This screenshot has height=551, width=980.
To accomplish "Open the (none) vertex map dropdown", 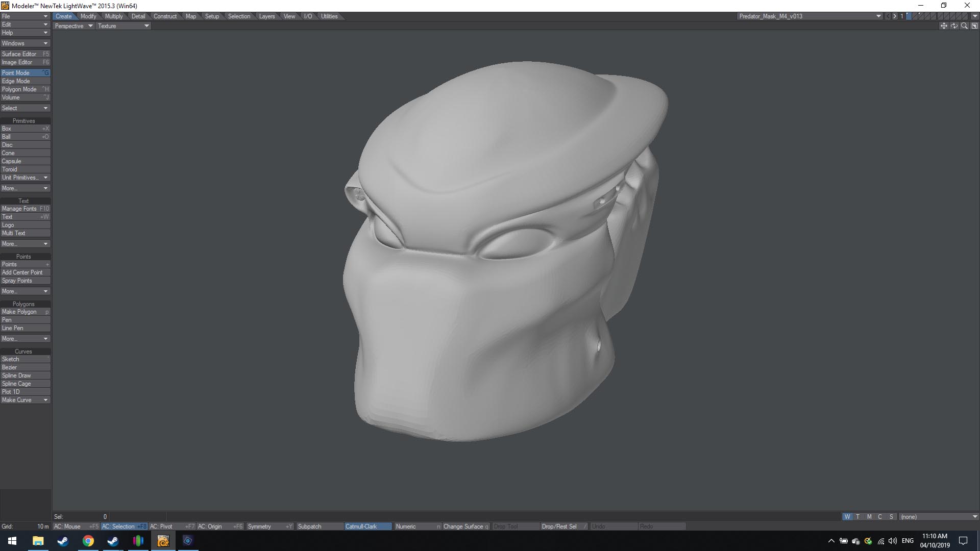I will tap(938, 517).
